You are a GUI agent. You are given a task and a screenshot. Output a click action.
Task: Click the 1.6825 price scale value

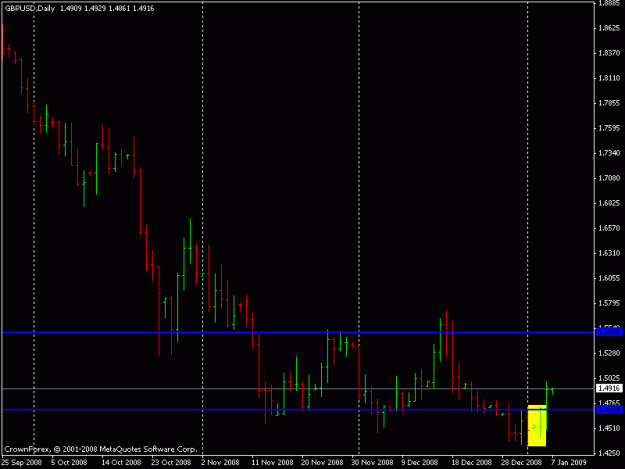coord(609,203)
